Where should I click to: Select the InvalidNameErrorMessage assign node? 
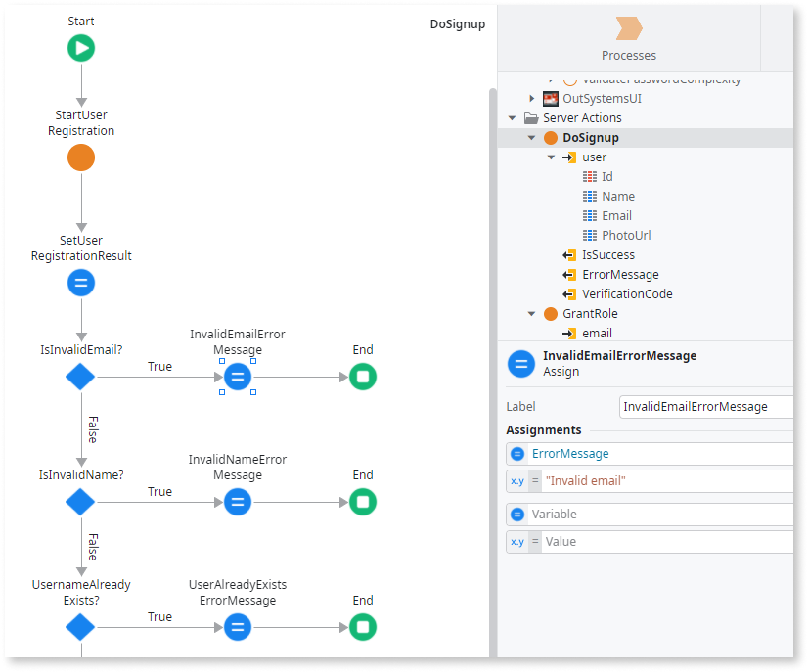pyautogui.click(x=238, y=502)
